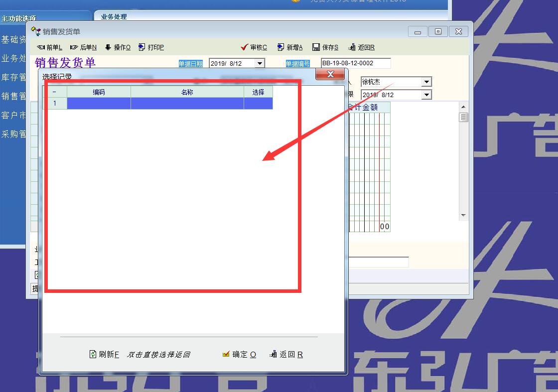
Task: Save the delivery note with 保存S
Action: 325,47
